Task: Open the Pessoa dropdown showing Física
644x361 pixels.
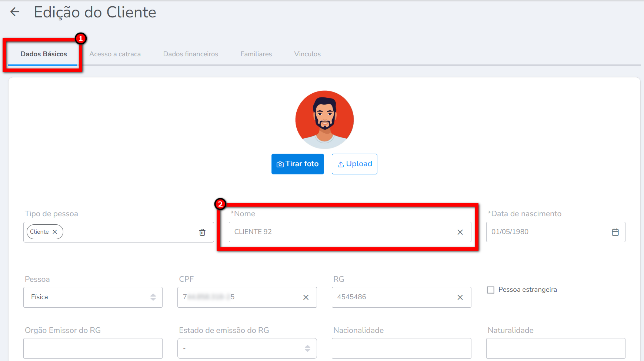Action: (93, 297)
